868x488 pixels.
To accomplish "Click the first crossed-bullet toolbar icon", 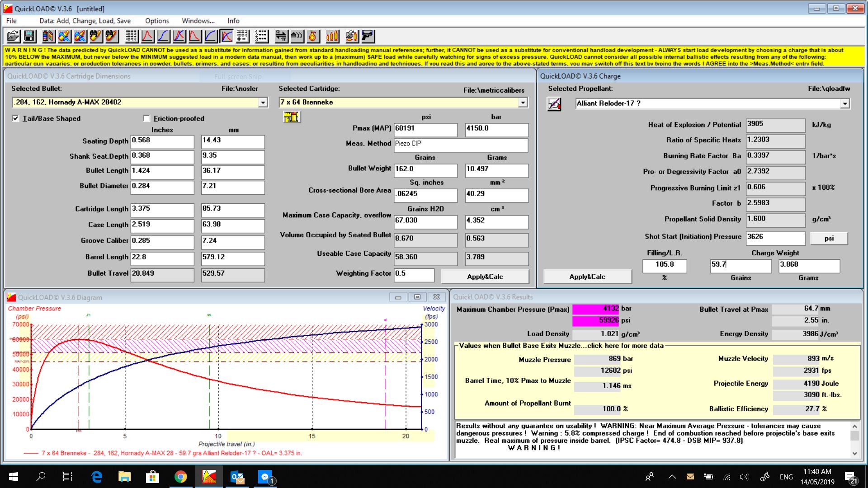I will point(64,36).
